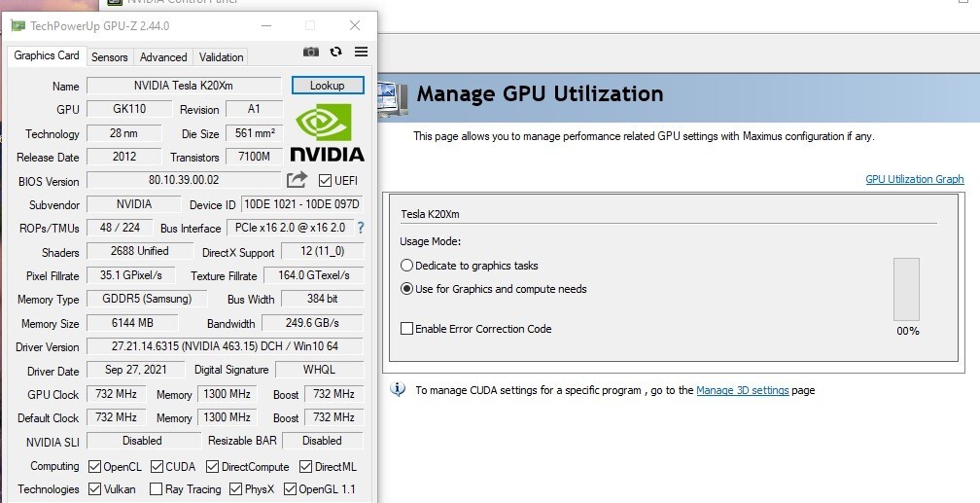Toggle the Vulkan checkbox
980x503 pixels.
pyautogui.click(x=95, y=488)
